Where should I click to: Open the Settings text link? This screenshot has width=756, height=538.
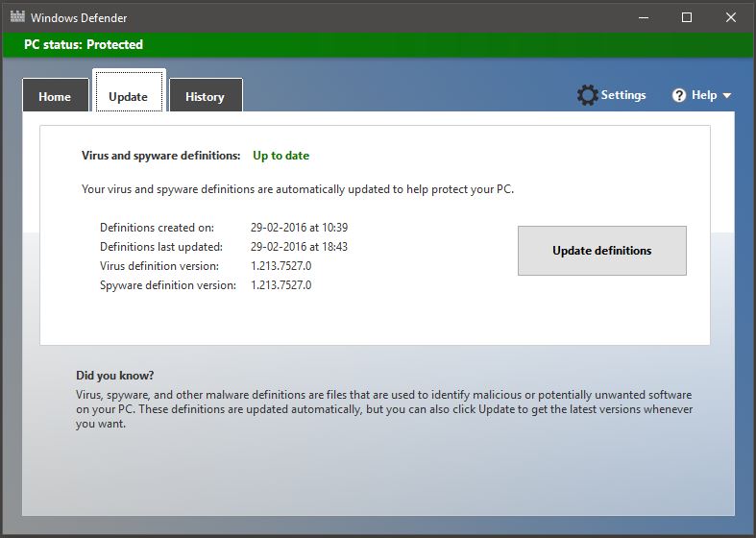tap(622, 95)
